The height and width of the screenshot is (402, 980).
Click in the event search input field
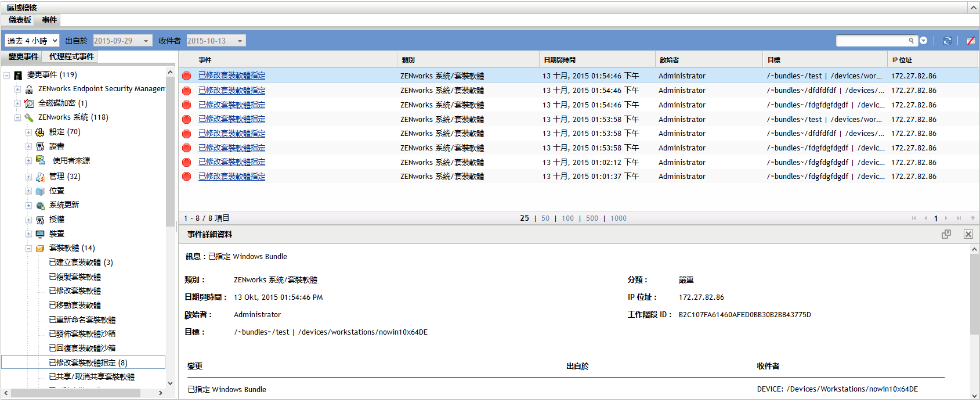pyautogui.click(x=871, y=41)
